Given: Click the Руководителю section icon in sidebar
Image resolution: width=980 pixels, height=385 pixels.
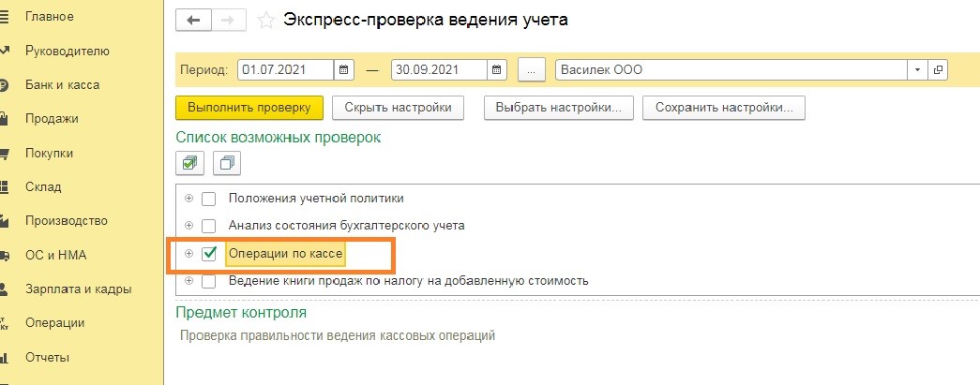Looking at the screenshot, I should pyautogui.click(x=5, y=51).
